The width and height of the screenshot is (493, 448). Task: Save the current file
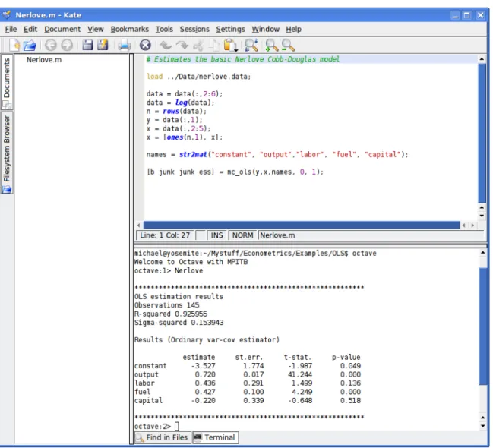tap(87, 46)
